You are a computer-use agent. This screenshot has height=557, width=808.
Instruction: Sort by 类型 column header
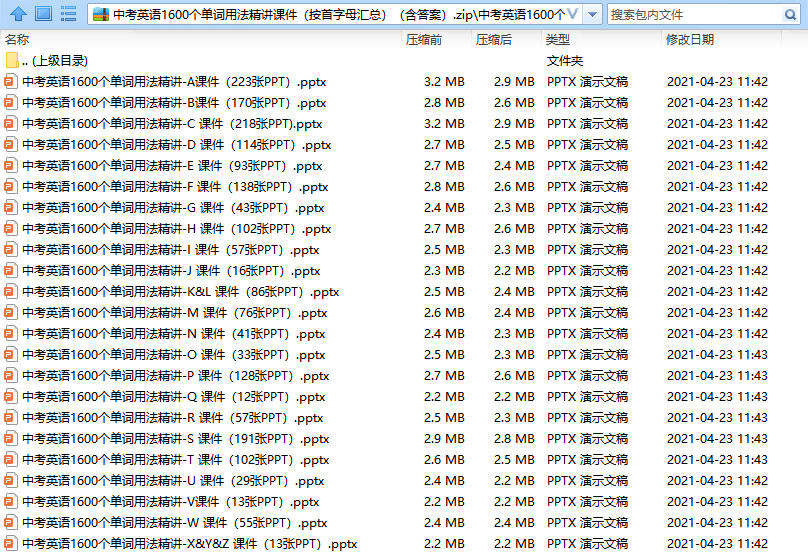click(x=557, y=39)
